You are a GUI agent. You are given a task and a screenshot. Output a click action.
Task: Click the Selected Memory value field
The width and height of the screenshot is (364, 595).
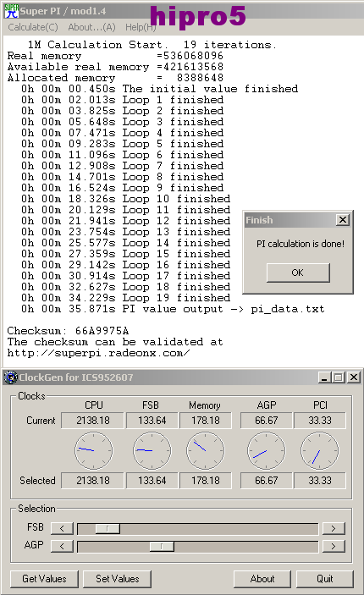tap(206, 481)
